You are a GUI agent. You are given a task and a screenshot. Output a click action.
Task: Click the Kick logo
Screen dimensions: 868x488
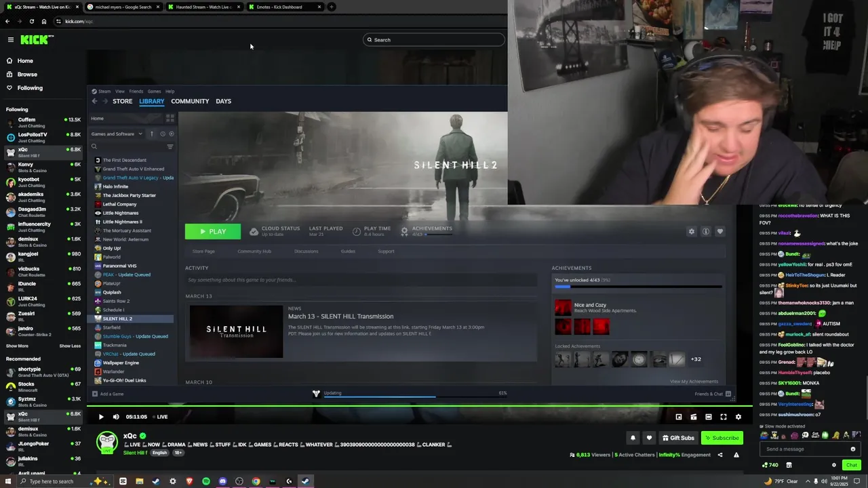37,40
